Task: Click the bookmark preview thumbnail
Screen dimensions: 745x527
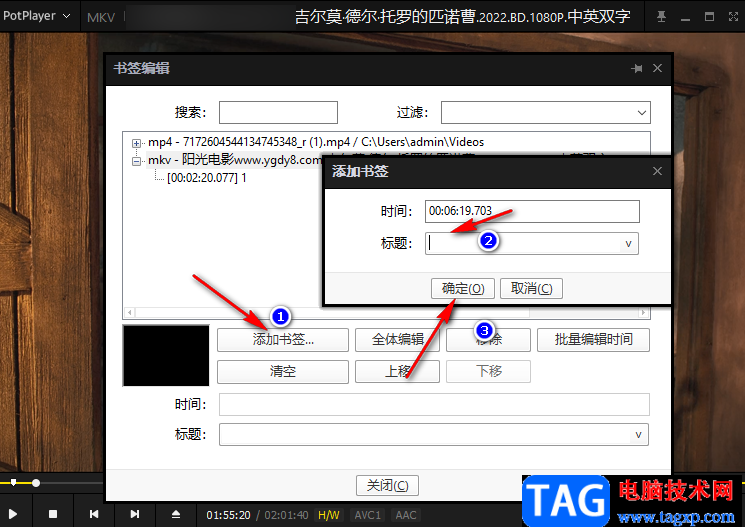Action: [166, 355]
